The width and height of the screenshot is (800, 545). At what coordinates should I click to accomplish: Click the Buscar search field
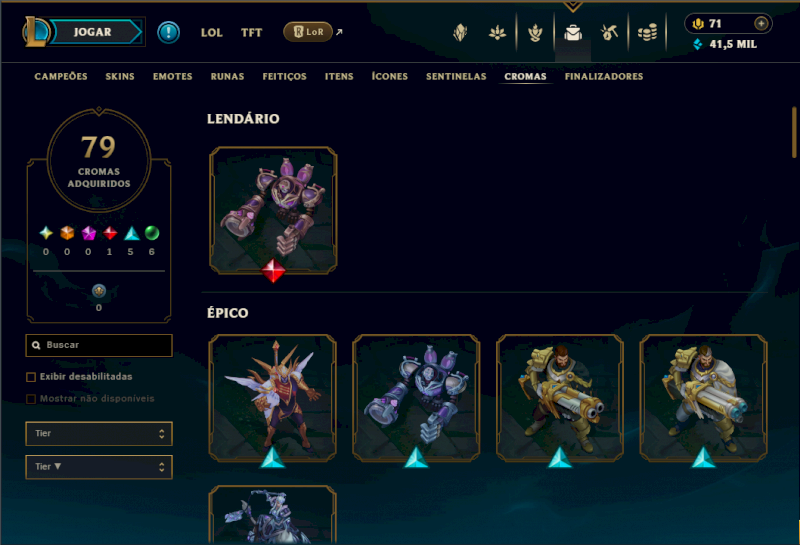pyautogui.click(x=99, y=345)
